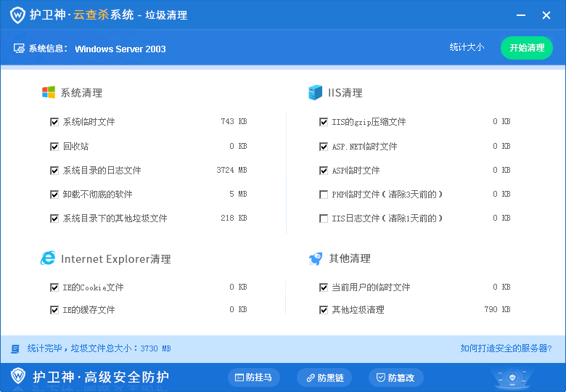Click the 5 MB size value
This screenshot has width=566, height=392.
238,195
